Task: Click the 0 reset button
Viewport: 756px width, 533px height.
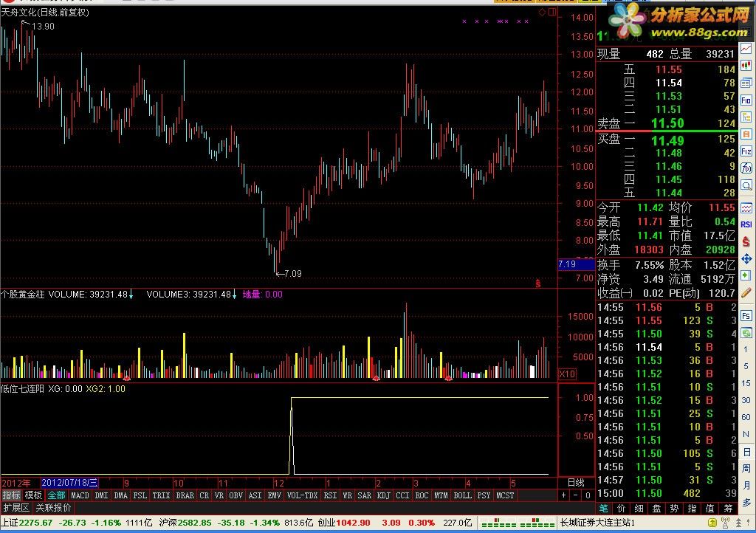Action: [588, 495]
